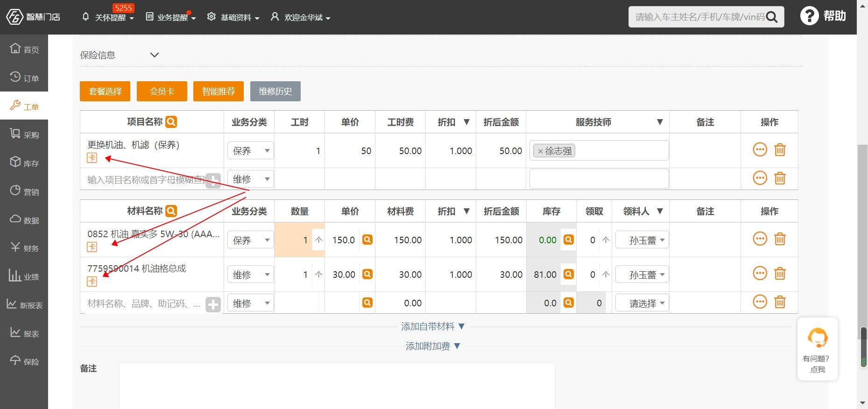Click the 套餐选择 button
Screen dimensions: 868x409
pos(105,92)
